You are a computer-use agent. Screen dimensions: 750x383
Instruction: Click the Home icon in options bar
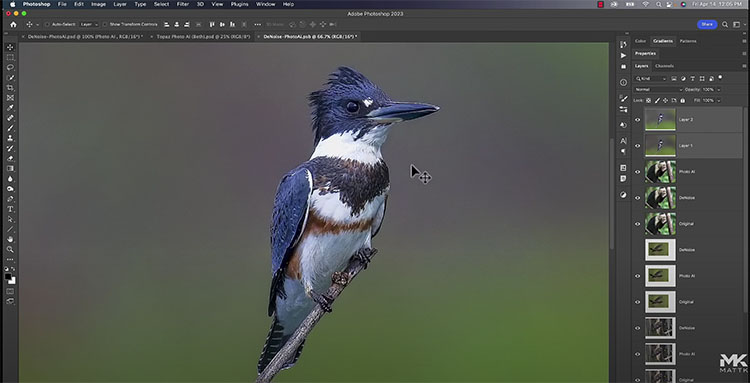point(13,24)
